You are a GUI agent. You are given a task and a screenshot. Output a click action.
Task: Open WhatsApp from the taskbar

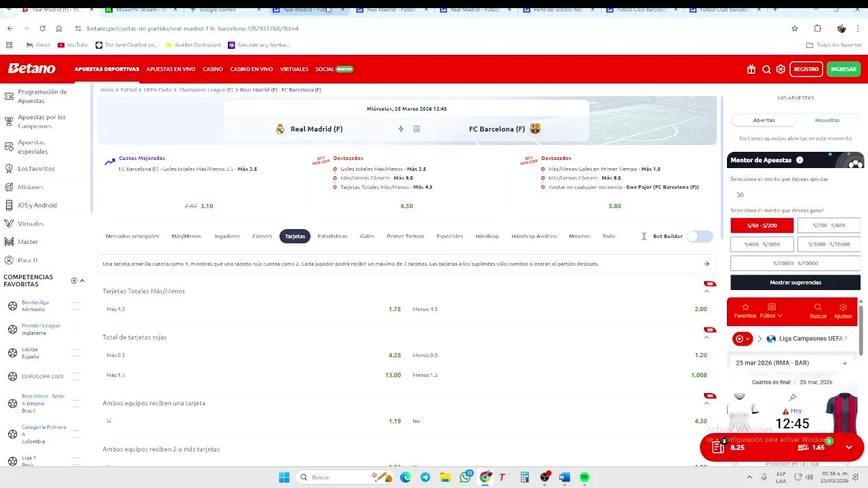(x=465, y=477)
